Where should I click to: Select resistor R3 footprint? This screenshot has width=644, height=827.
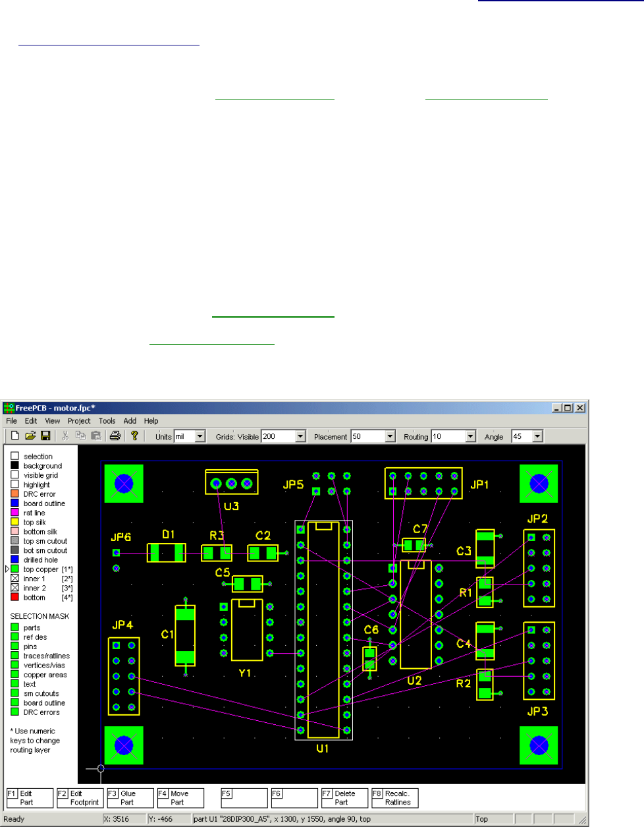pos(217,553)
